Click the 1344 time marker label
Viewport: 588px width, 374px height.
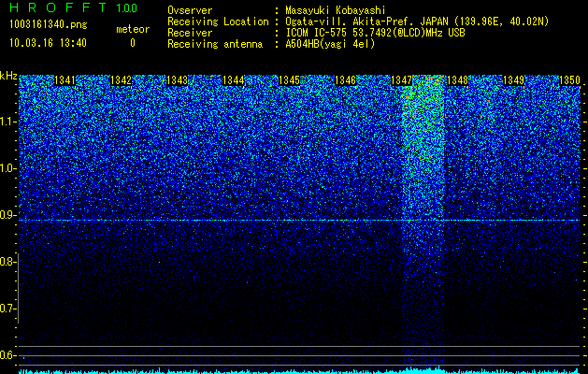pyautogui.click(x=233, y=80)
